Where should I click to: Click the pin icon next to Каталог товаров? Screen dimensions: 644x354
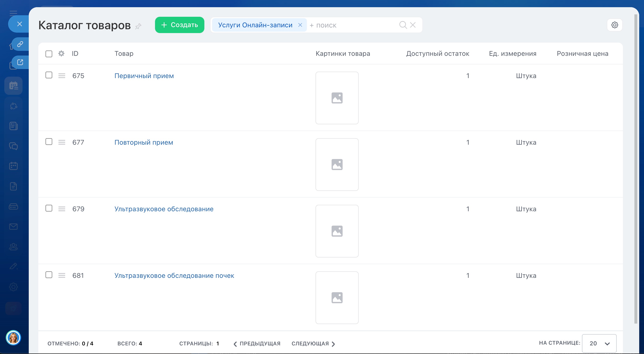138,26
